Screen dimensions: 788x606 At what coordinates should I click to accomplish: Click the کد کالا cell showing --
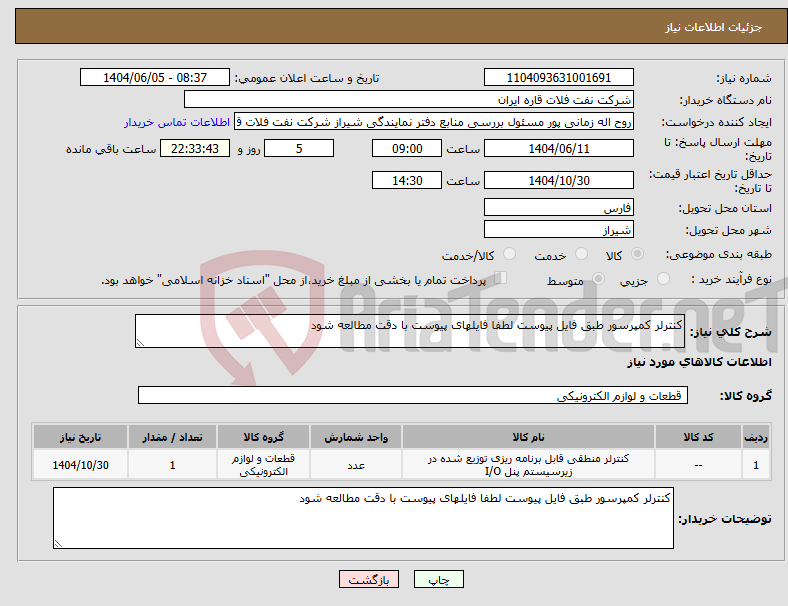click(x=698, y=465)
